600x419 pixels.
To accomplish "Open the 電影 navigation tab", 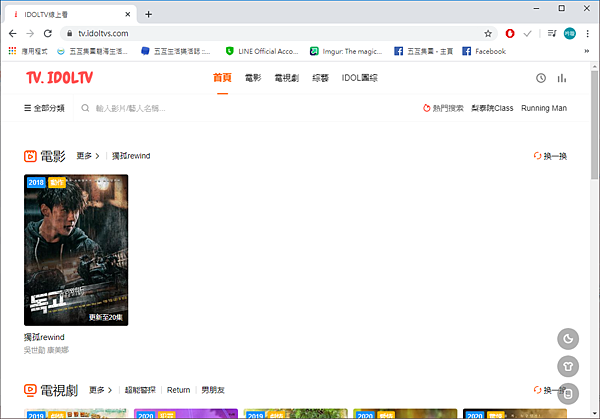I will click(x=253, y=78).
